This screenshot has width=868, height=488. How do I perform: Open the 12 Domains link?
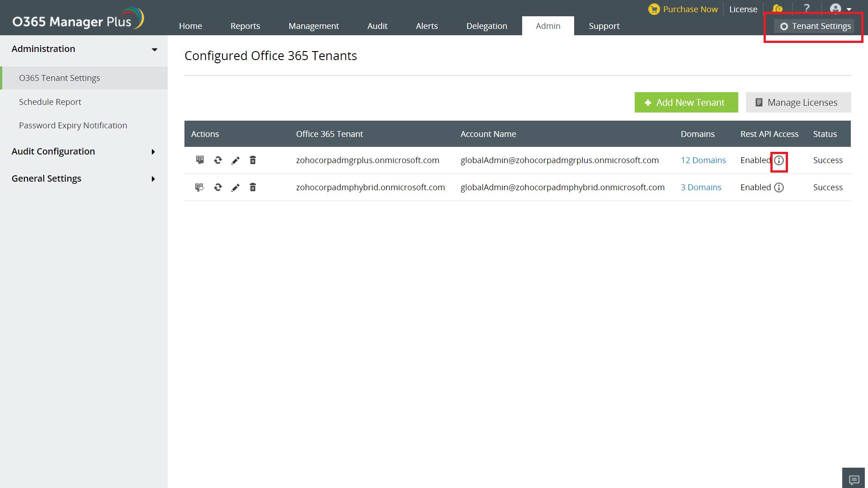[x=703, y=160]
